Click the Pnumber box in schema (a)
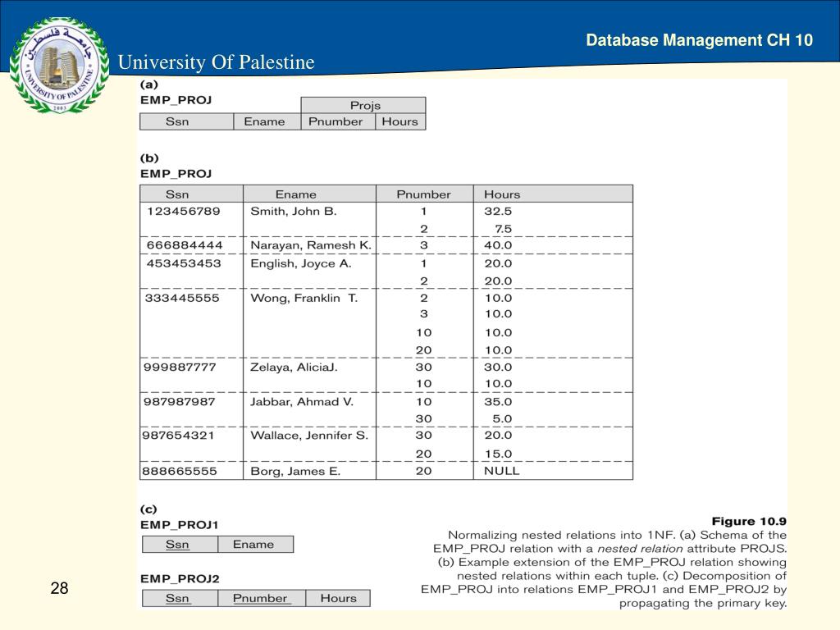 pyautogui.click(x=338, y=121)
